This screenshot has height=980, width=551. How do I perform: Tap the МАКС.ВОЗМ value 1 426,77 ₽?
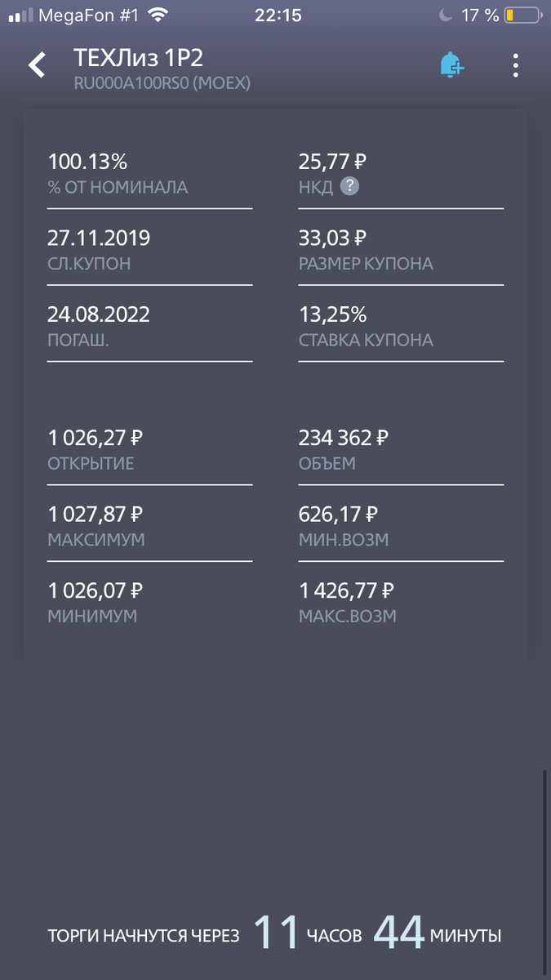point(347,590)
